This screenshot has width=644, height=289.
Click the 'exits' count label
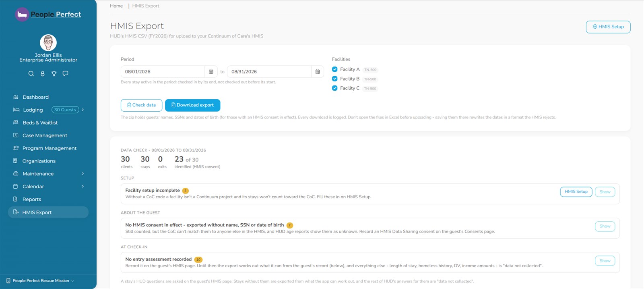[x=162, y=167]
